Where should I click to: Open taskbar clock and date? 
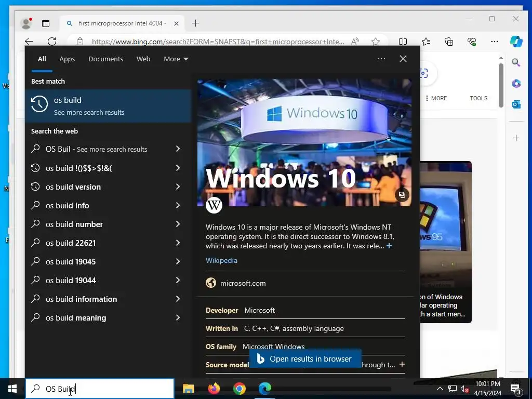click(x=487, y=389)
